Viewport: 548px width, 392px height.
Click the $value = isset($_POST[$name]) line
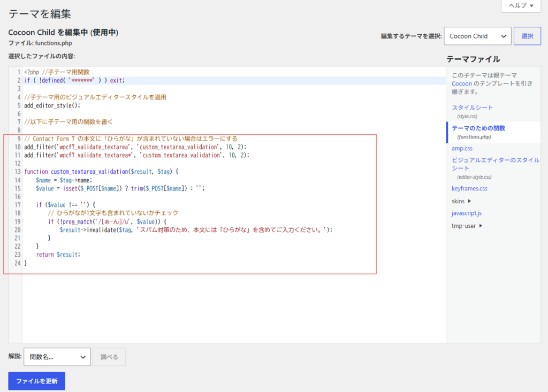120,189
